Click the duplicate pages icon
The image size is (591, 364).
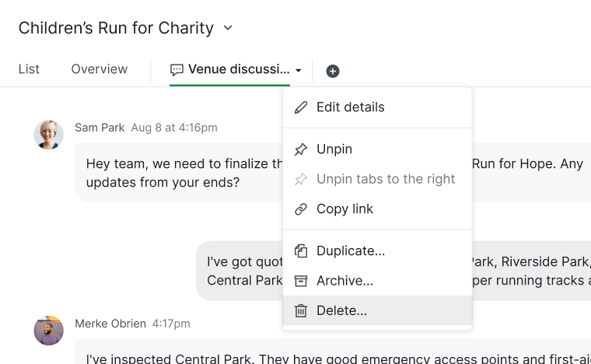tap(301, 251)
